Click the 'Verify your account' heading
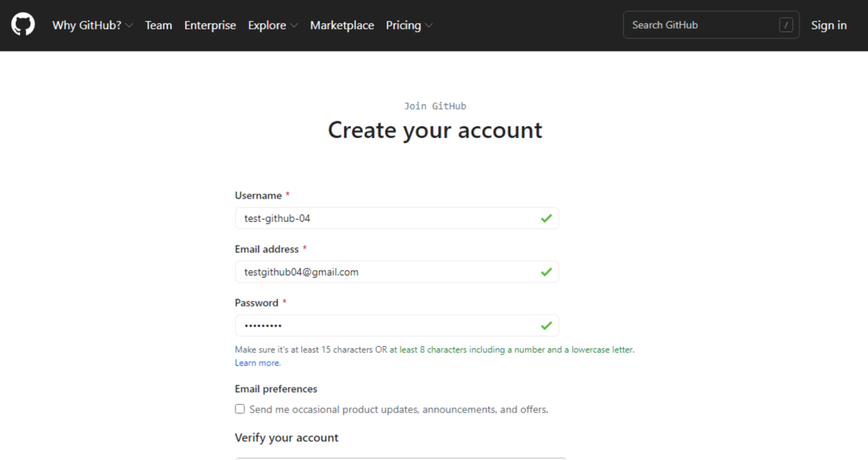 [x=287, y=438]
